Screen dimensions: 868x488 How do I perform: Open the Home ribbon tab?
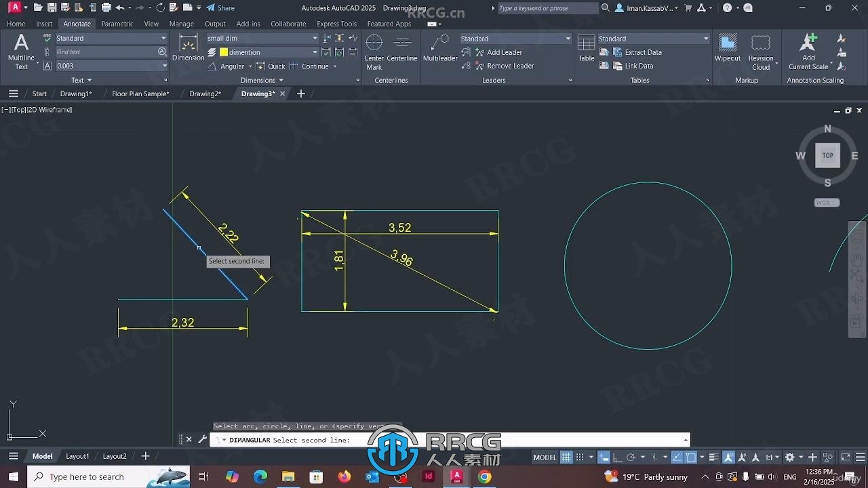(x=16, y=24)
